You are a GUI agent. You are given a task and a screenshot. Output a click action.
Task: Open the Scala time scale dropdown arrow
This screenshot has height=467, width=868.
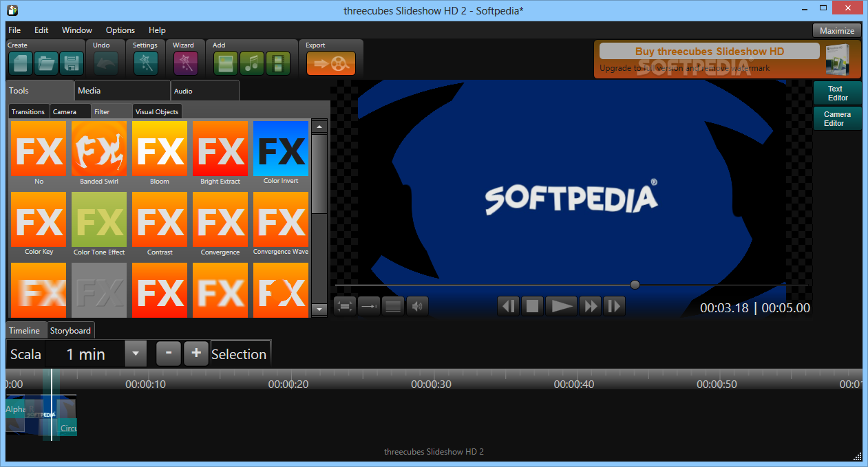[136, 354]
